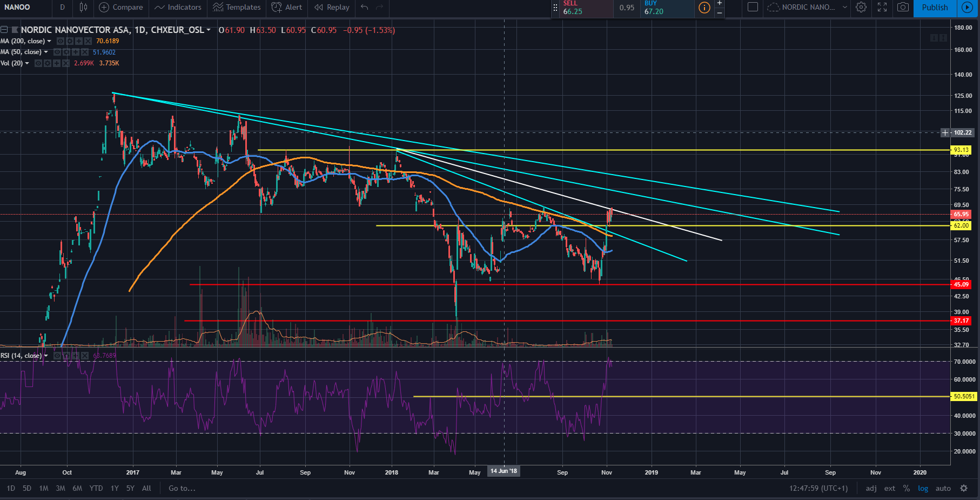Open MA (50, close) indicator dropdown
Screen dimensions: 980x500
[46, 52]
